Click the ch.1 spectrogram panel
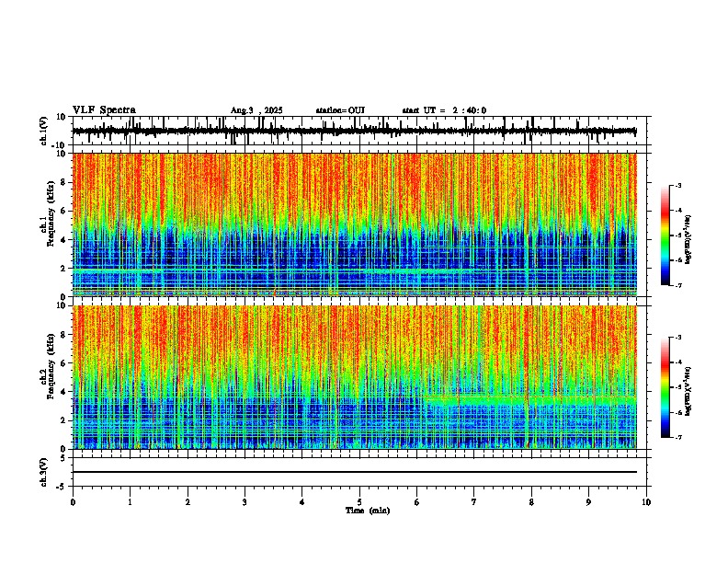Screen dimensions: 728x563 [354, 224]
